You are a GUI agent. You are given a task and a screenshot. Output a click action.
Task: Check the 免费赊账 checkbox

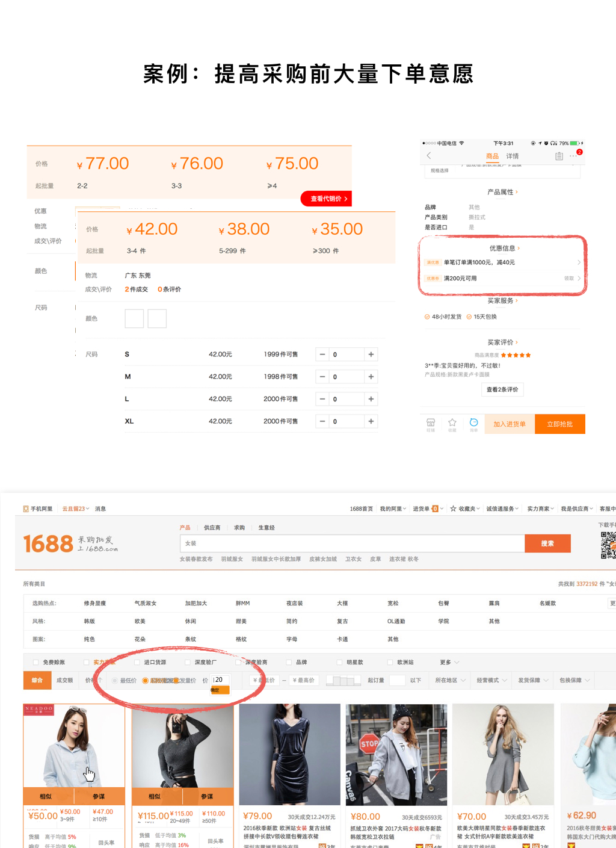36,662
